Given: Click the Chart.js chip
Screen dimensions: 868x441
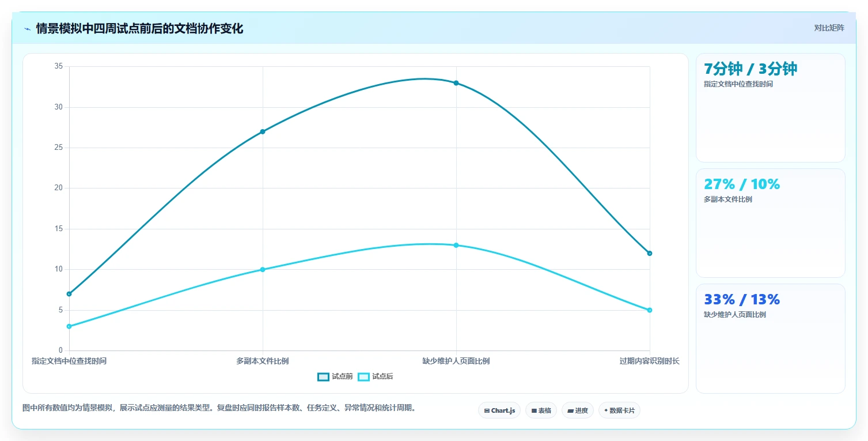Looking at the screenshot, I should [x=499, y=410].
